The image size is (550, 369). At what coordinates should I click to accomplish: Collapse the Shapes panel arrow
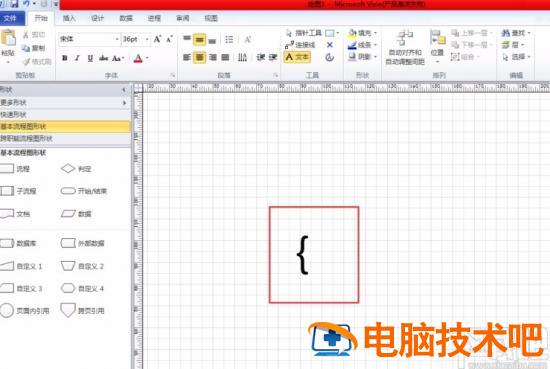[x=124, y=90]
